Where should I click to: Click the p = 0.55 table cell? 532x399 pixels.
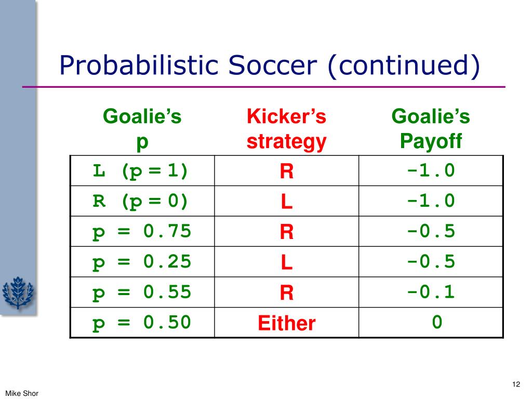(142, 292)
